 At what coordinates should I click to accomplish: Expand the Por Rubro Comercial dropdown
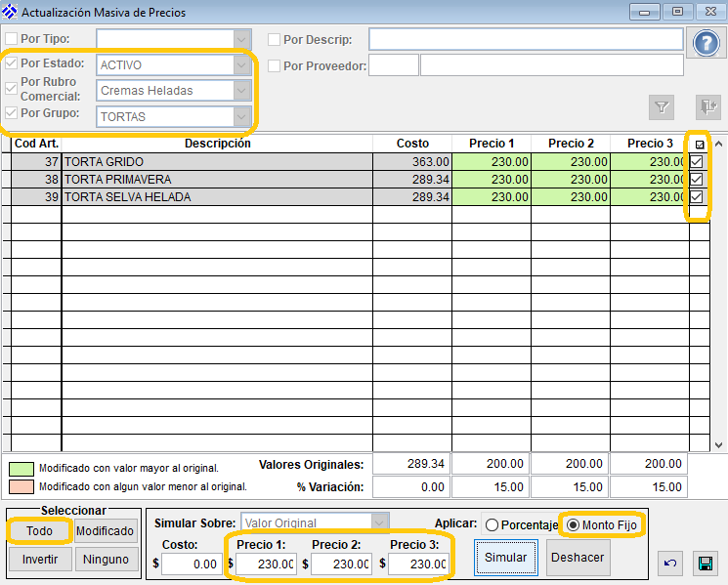[242, 90]
